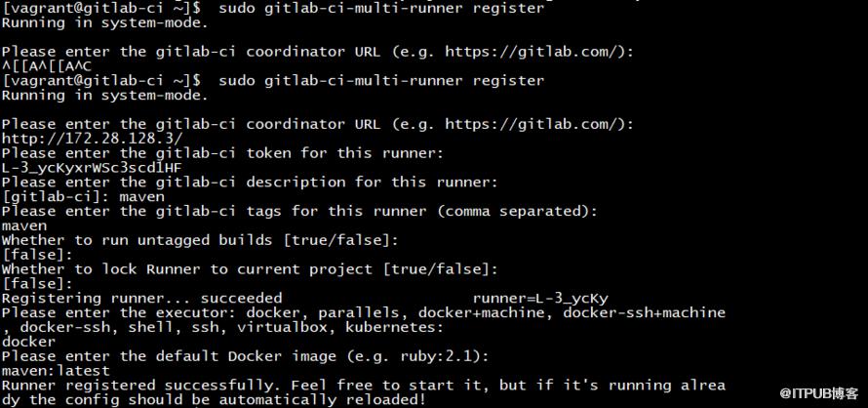This screenshot has width=868, height=408.
Task: Click the coordinator URL http://172.28.128.3/
Action: click(x=92, y=139)
